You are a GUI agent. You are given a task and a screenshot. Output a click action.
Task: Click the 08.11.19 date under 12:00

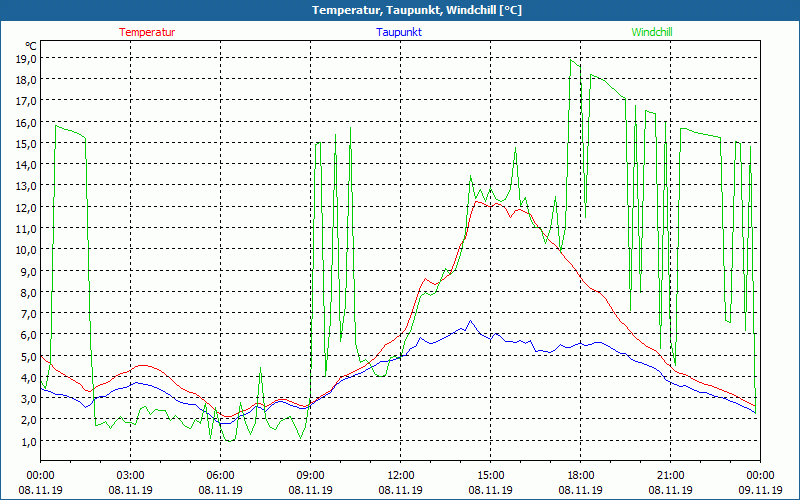[x=401, y=490]
